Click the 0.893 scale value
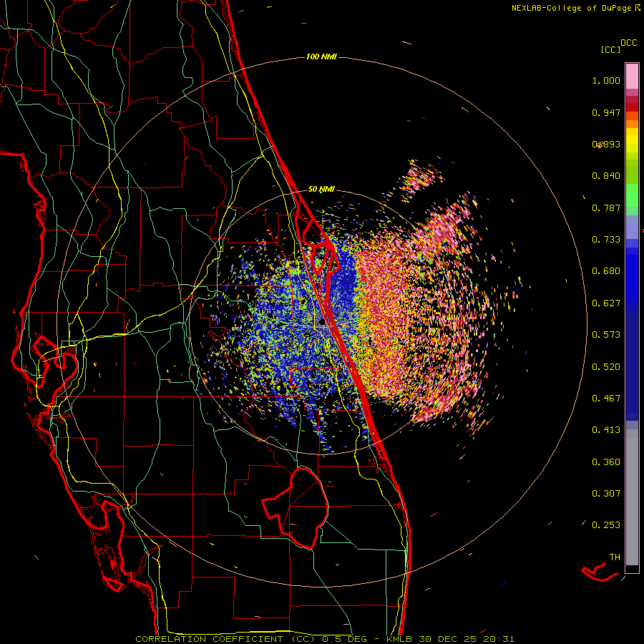 coord(606,144)
